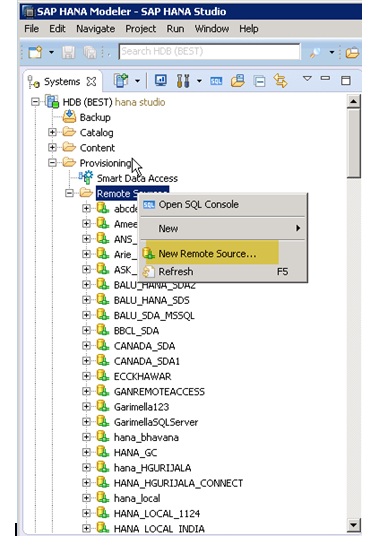The height and width of the screenshot is (545, 378).
Task: Click the scrollbar up arrow
Action: tap(353, 101)
